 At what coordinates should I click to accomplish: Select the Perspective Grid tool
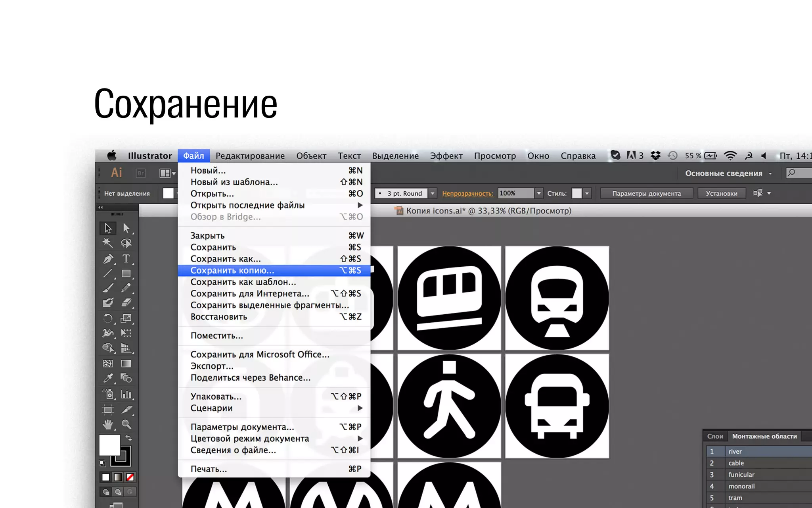click(126, 348)
